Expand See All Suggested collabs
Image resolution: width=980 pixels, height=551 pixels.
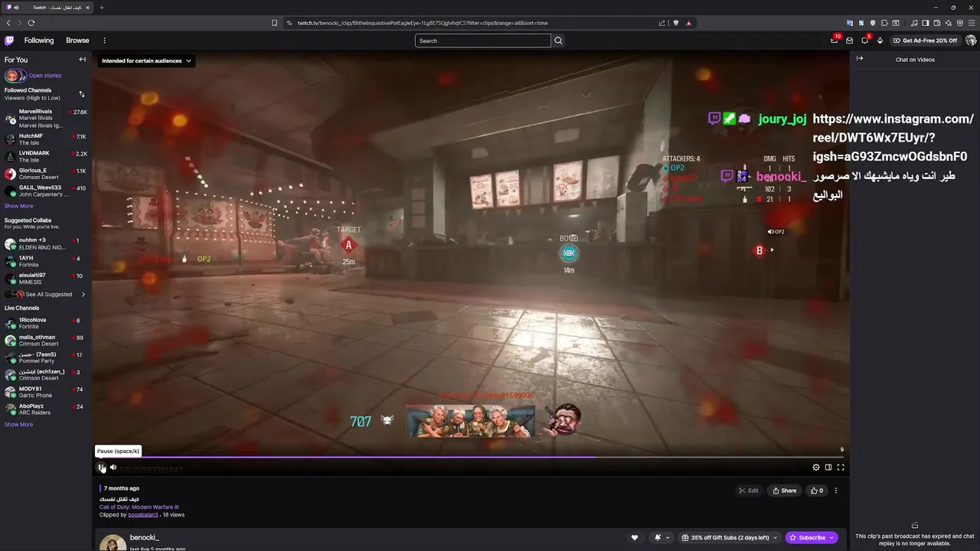[x=47, y=295]
